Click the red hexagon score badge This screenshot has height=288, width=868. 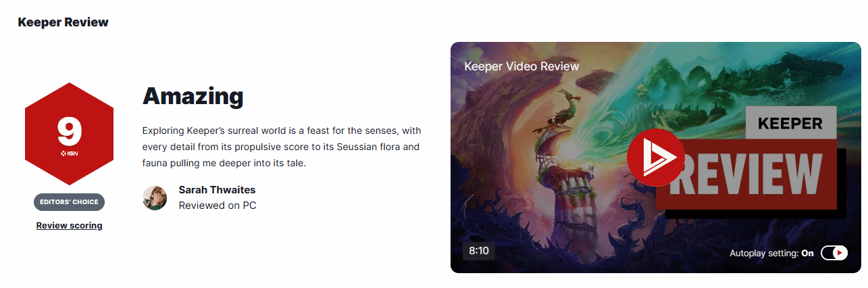70,134
